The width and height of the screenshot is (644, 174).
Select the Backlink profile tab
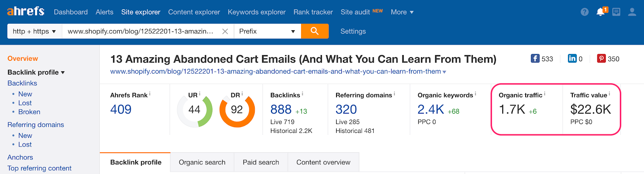point(135,162)
